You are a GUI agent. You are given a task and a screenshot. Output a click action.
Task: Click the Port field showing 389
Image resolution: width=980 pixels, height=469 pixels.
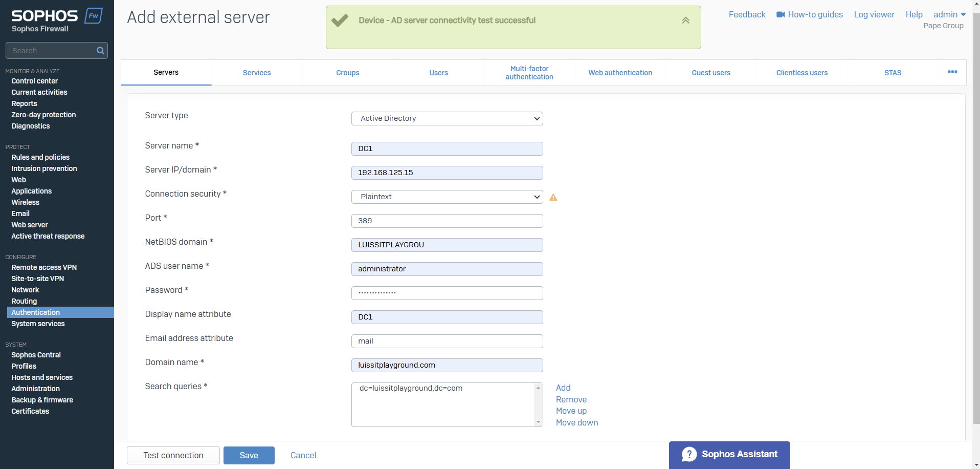pos(447,221)
